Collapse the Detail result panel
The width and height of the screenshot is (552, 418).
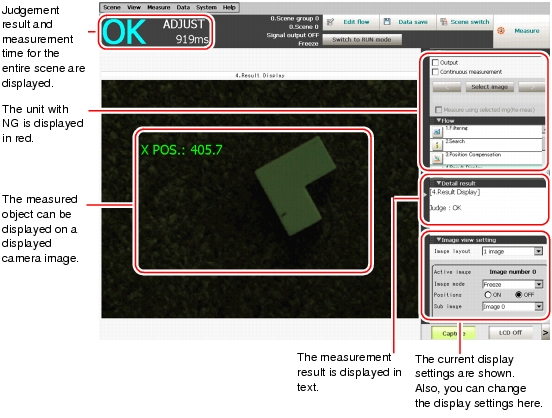click(439, 183)
